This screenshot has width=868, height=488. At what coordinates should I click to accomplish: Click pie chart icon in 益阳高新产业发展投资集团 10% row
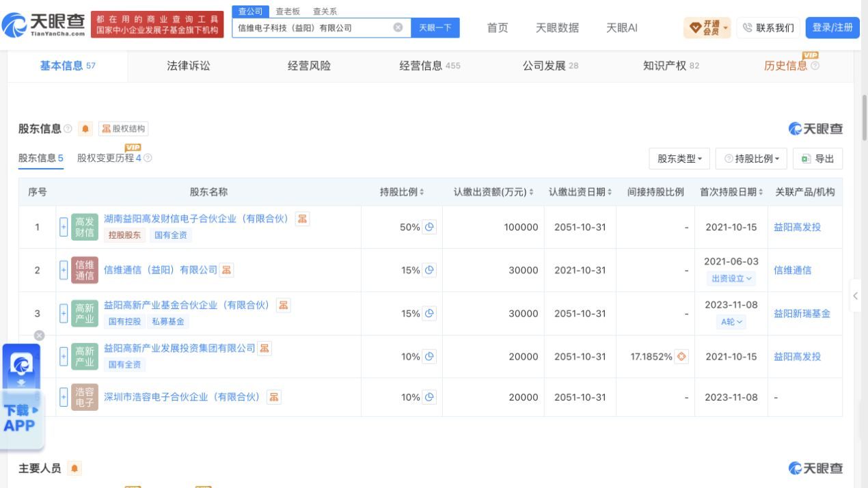pos(429,356)
